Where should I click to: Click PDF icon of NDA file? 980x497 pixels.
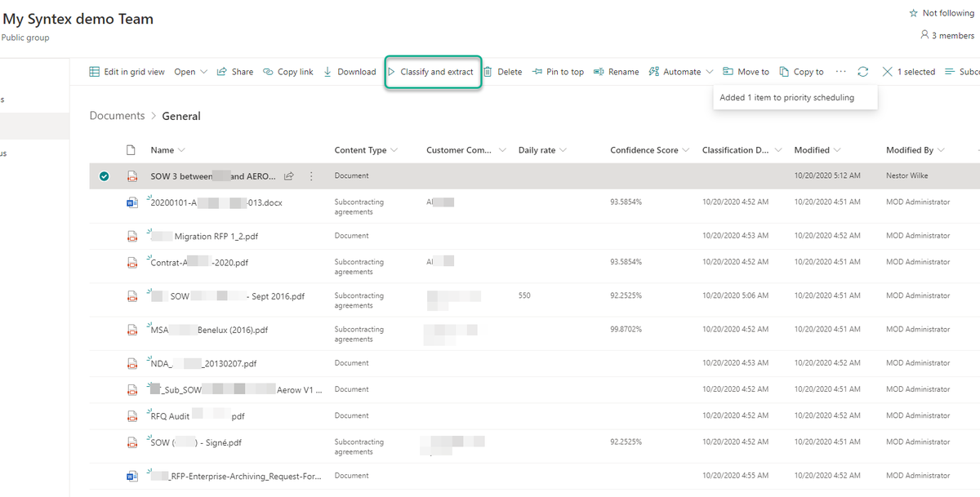(x=131, y=363)
